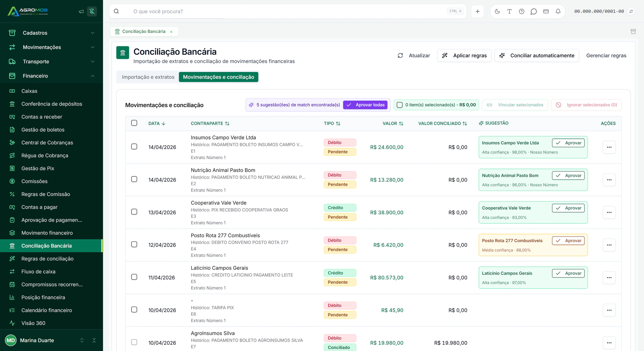This screenshot has height=351, width=644.
Task: Select the Insumos Campo Verde Ltda row checkbox
Action: (134, 146)
